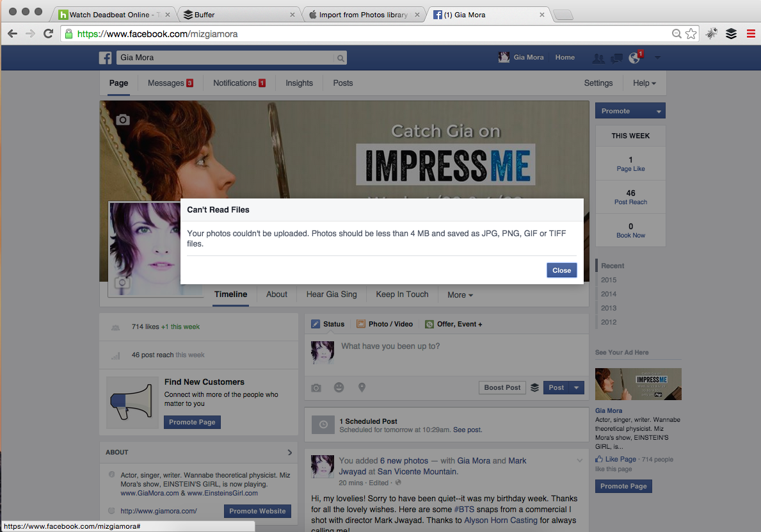This screenshot has width=761, height=532.
Task: Open See post link for scheduled post
Action: [x=467, y=430]
